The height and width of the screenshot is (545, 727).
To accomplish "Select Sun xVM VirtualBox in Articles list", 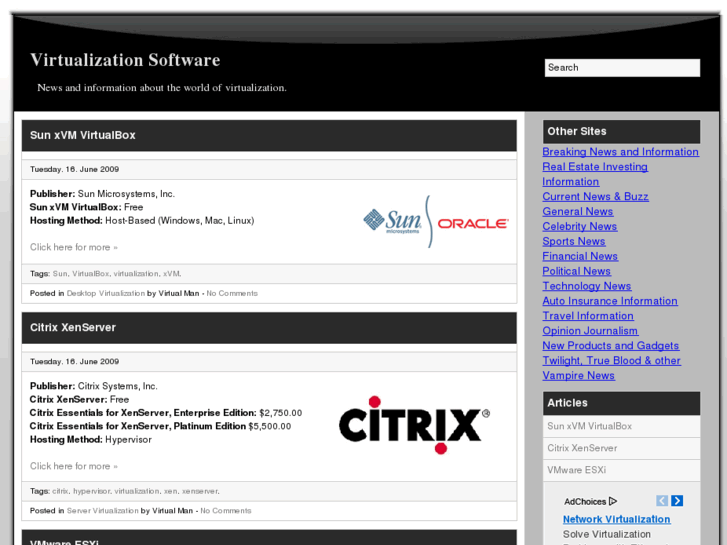I will 621,426.
